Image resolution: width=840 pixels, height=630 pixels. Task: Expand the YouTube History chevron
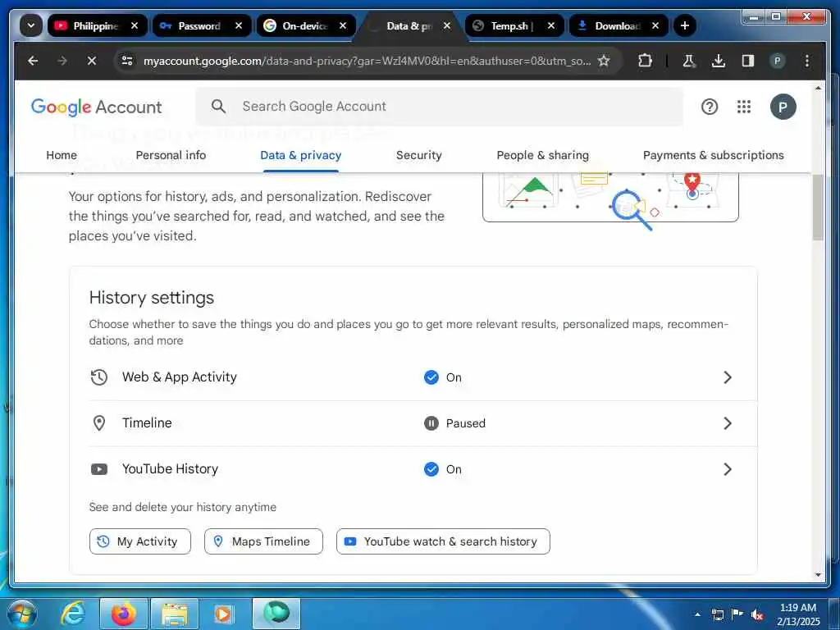727,469
